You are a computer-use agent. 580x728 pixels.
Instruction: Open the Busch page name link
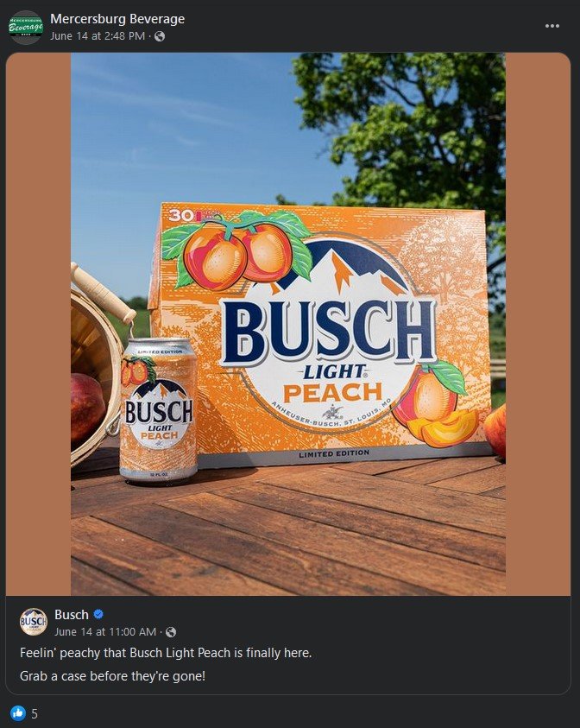[72, 614]
